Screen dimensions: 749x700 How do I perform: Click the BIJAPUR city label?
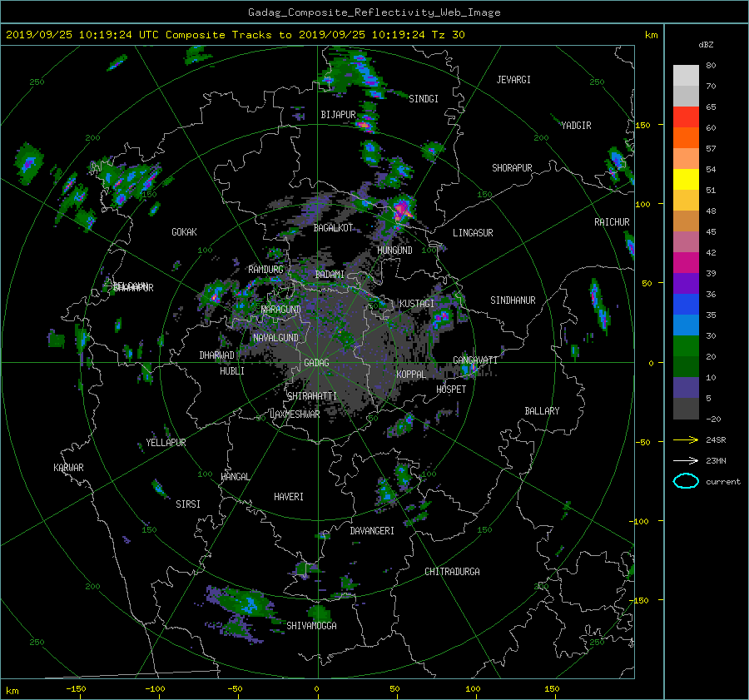(x=338, y=115)
